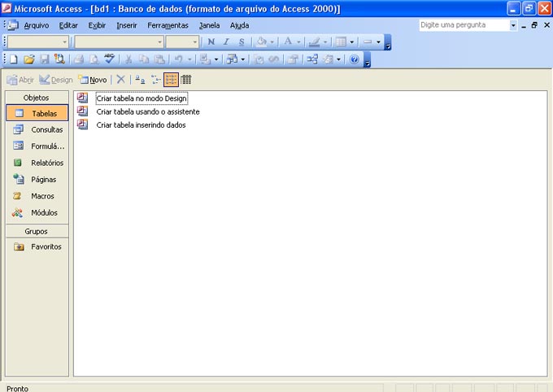Viewport: 553px width, 392px height.
Task: Select 'Criar tabela no modo Design'
Action: point(142,98)
